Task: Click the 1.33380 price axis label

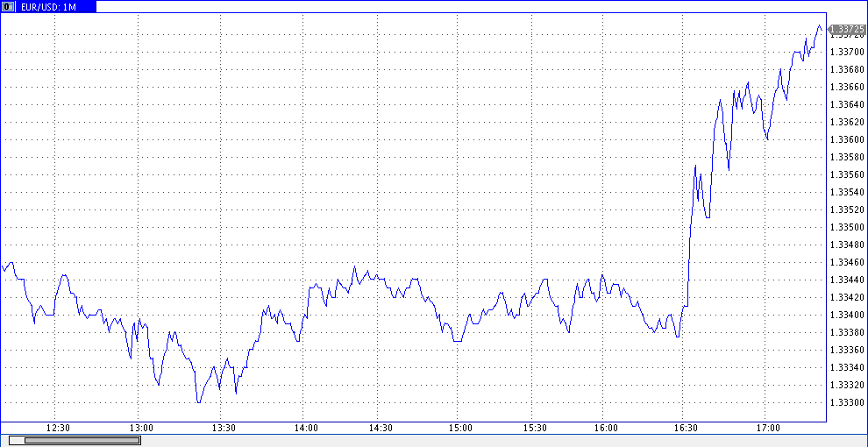Action: 848,332
